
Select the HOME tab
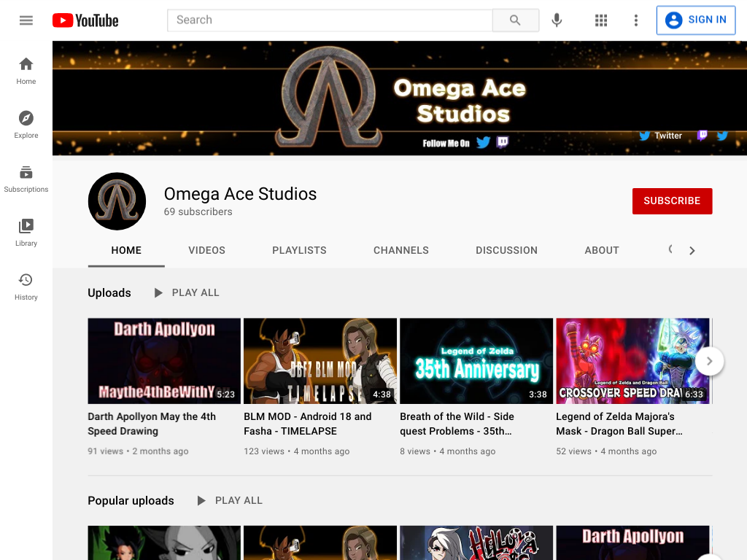(126, 251)
